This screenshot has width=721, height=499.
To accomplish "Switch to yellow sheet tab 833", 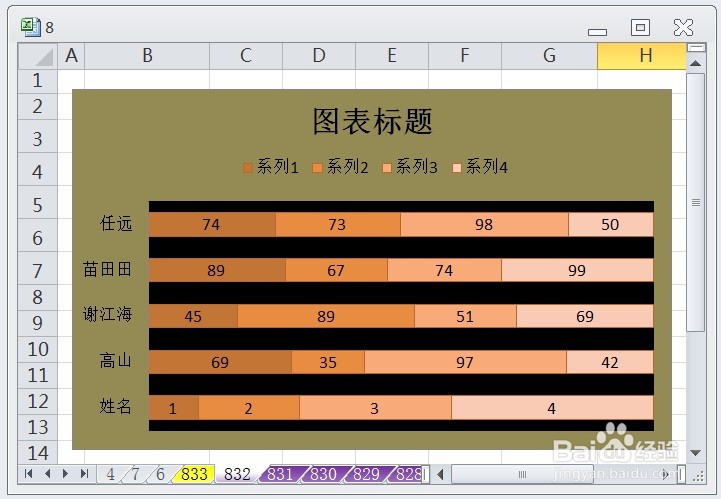I will pyautogui.click(x=194, y=474).
